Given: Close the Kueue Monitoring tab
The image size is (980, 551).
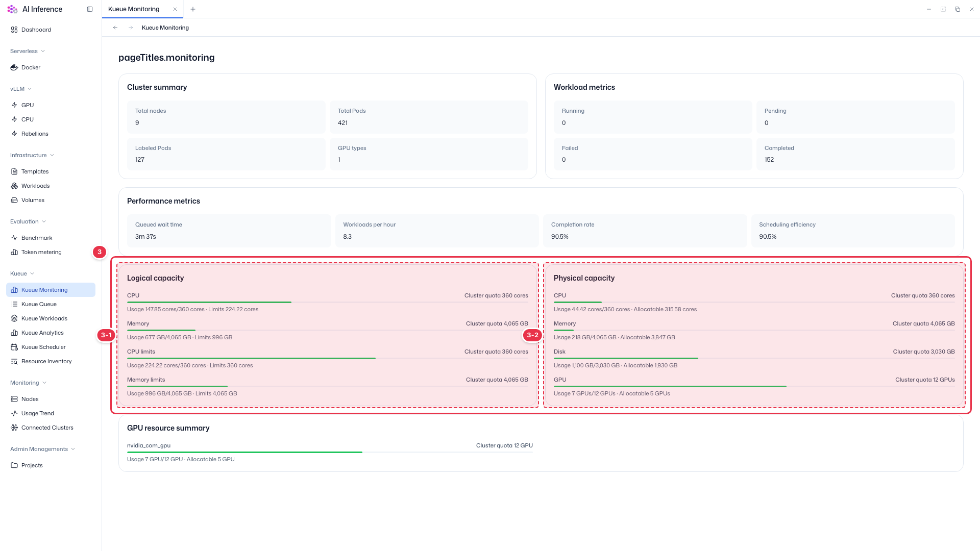Looking at the screenshot, I should (x=175, y=9).
